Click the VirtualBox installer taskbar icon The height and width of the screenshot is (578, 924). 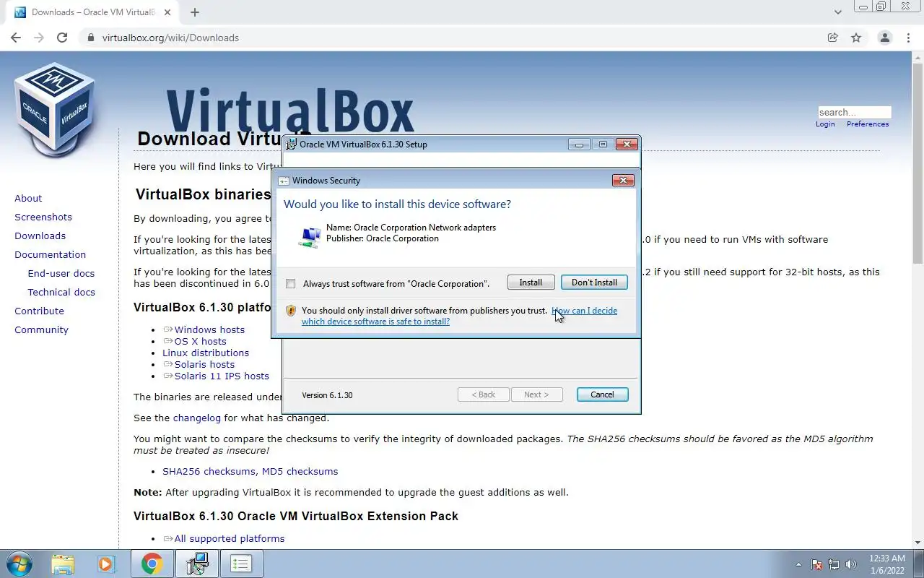pyautogui.click(x=196, y=564)
